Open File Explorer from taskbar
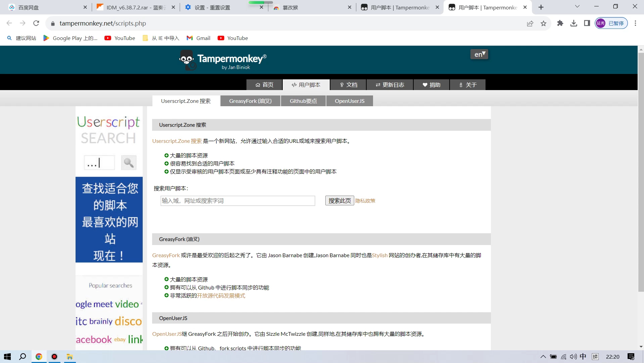This screenshot has width=644, height=363. pyautogui.click(x=70, y=357)
